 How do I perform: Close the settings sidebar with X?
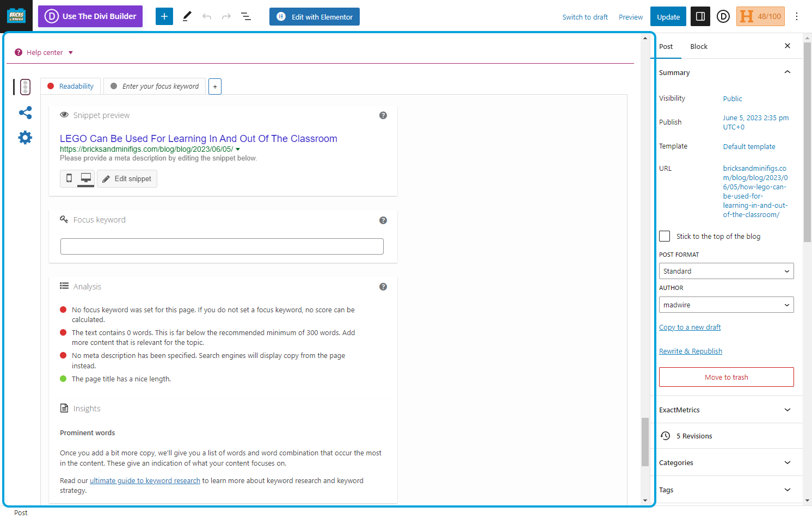(788, 46)
